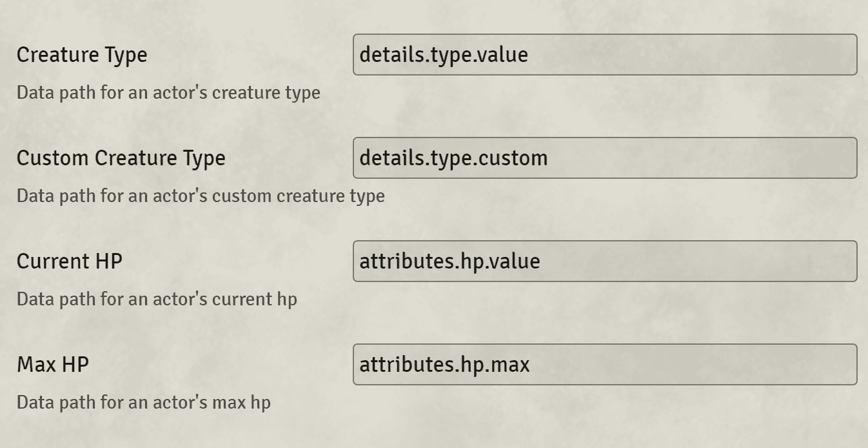Edit the data path for custom creature type

click(604, 158)
